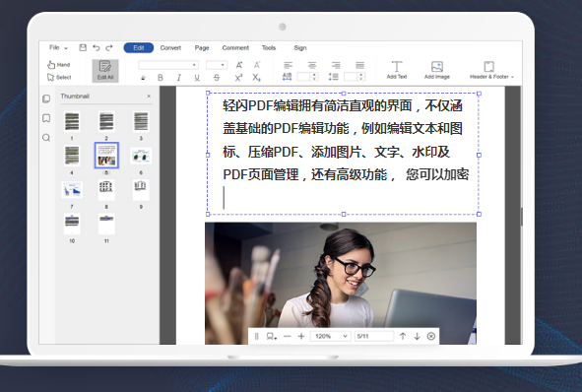Open the bookmarks sidebar icon
This screenshot has height=392, width=582.
click(x=46, y=118)
